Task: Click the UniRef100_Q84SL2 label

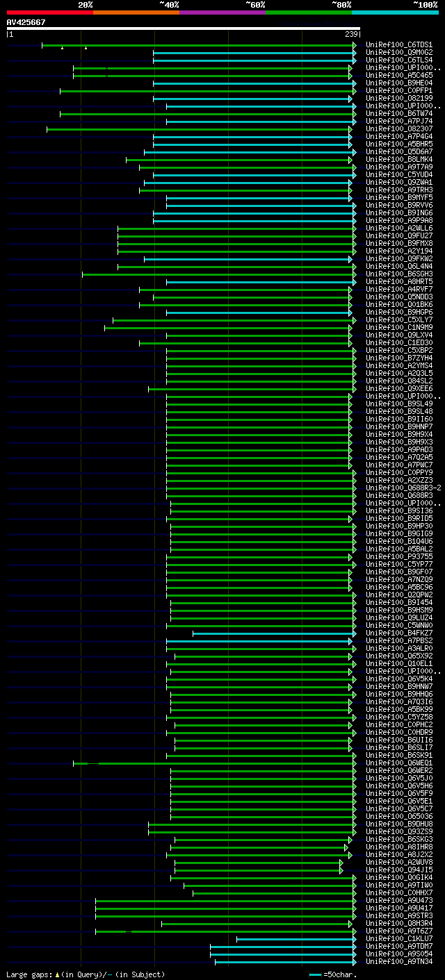Action: [398, 381]
